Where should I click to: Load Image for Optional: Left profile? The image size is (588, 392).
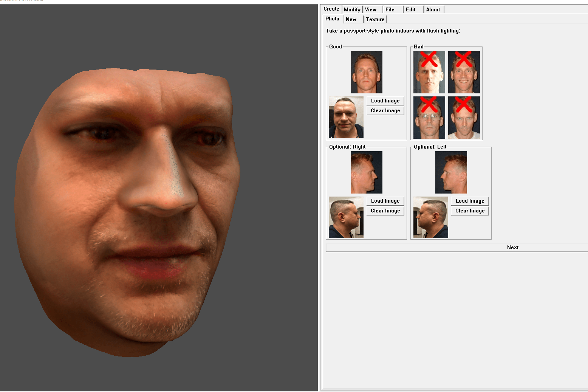(470, 201)
